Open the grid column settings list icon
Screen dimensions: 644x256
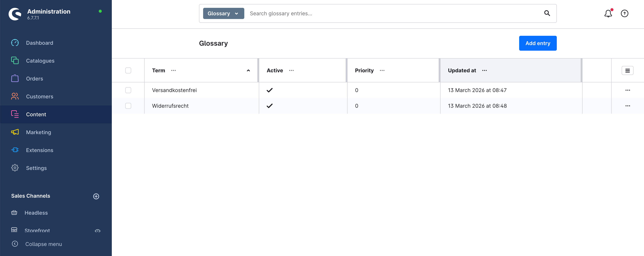627,70
